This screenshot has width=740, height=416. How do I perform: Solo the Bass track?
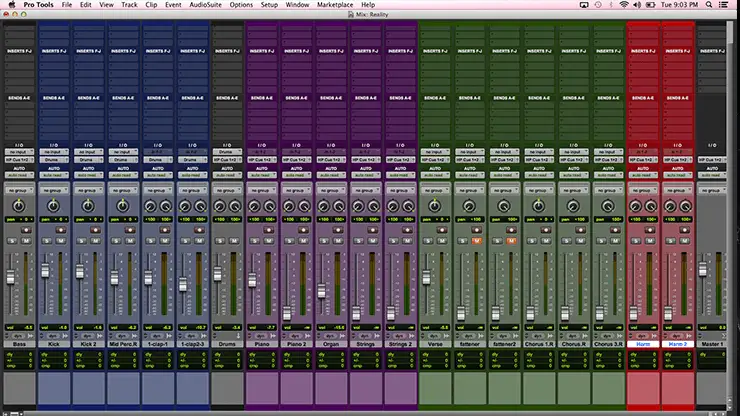click(14, 241)
